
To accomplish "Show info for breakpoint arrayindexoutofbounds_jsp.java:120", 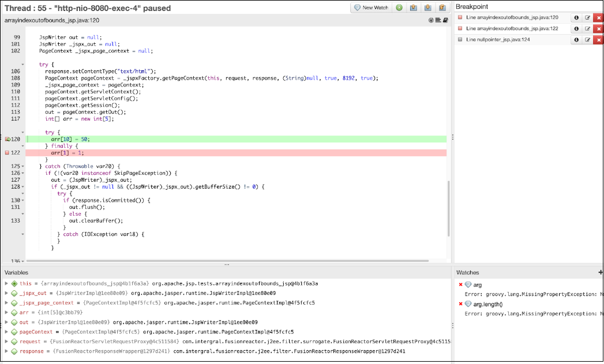I will pyautogui.click(x=576, y=17).
